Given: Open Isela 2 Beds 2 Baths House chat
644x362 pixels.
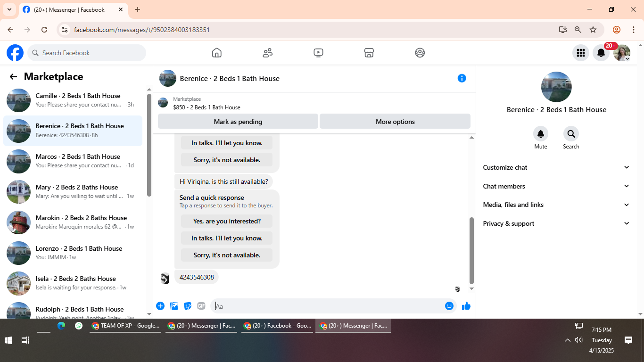Looking at the screenshot, I should [x=73, y=283].
